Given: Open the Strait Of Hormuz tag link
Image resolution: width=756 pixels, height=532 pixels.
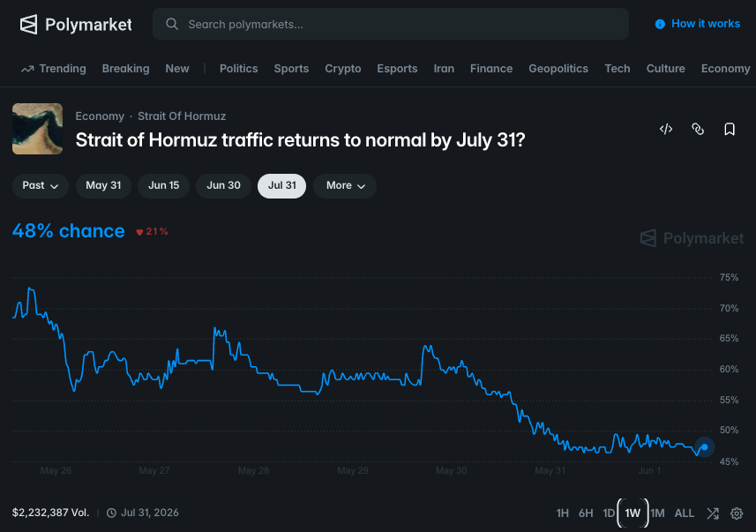Looking at the screenshot, I should (182, 116).
